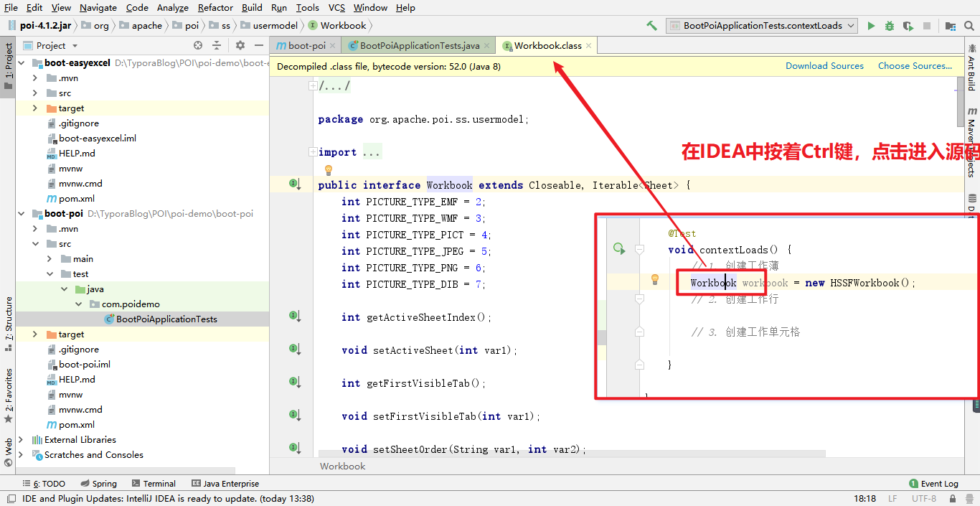Image resolution: width=980 pixels, height=506 pixels.
Task: Collapse All icon in Project panel
Action: pyautogui.click(x=217, y=45)
